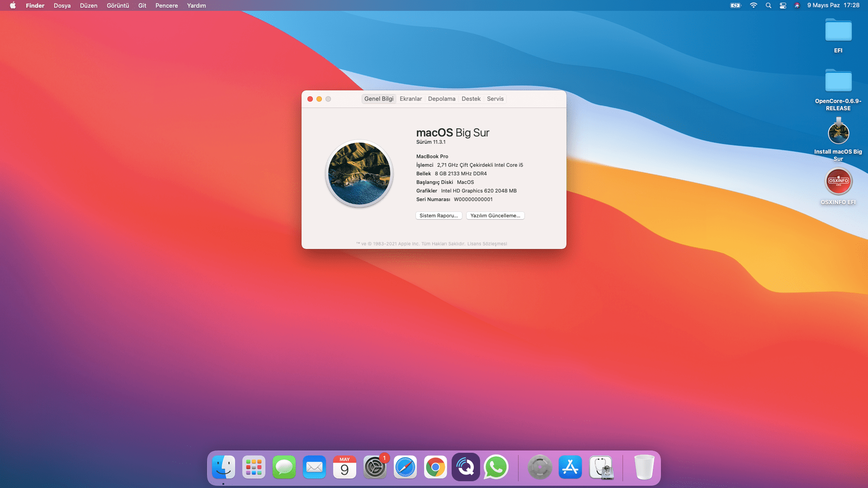Open the Wi-Fi status menu
Screen dimensions: 868x488
pos(753,5)
